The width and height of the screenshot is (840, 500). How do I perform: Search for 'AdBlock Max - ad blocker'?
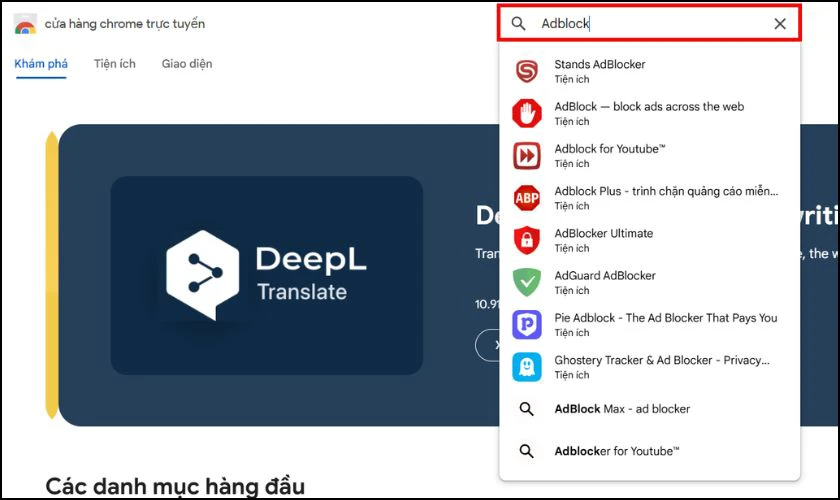click(x=622, y=409)
